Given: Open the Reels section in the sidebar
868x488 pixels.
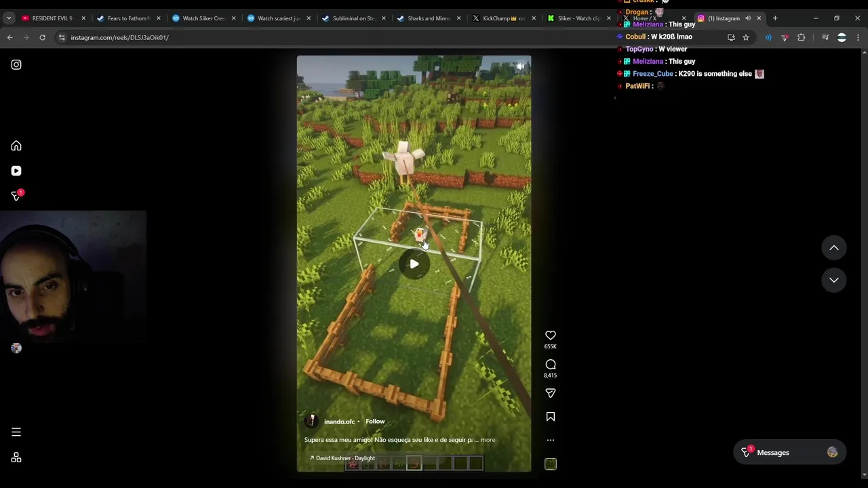Looking at the screenshot, I should 16,171.
